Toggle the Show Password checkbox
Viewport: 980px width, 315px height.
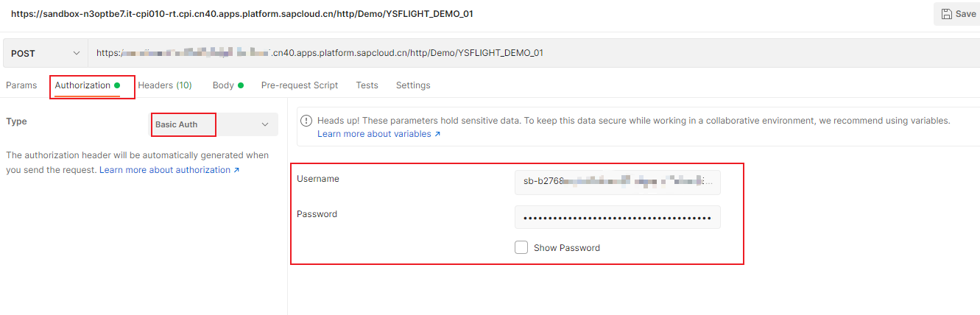521,248
